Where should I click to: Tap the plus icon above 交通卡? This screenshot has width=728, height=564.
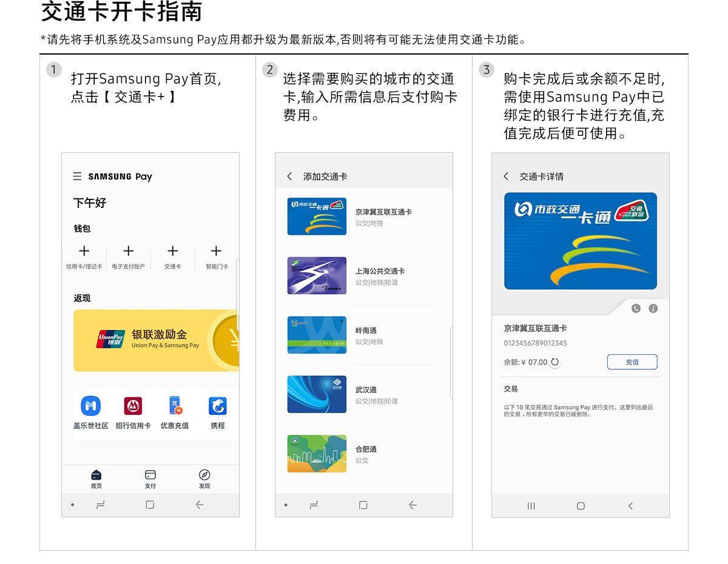[173, 251]
